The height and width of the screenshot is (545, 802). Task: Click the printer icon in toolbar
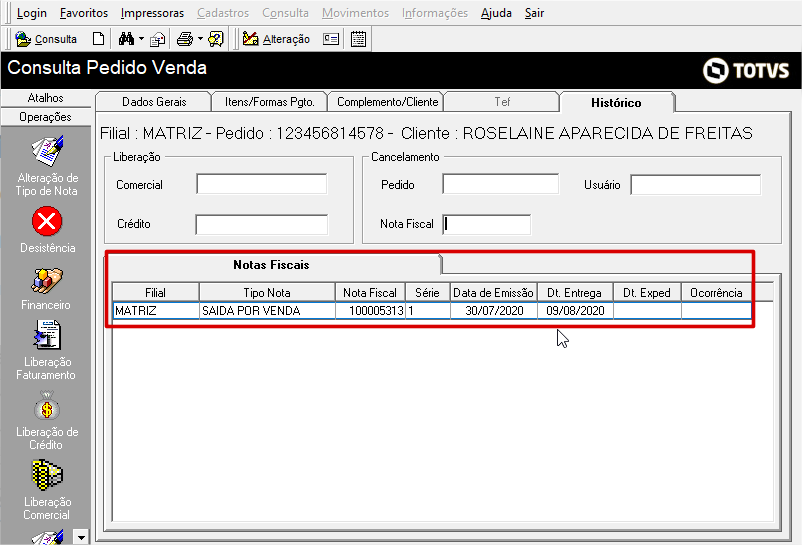(x=185, y=39)
